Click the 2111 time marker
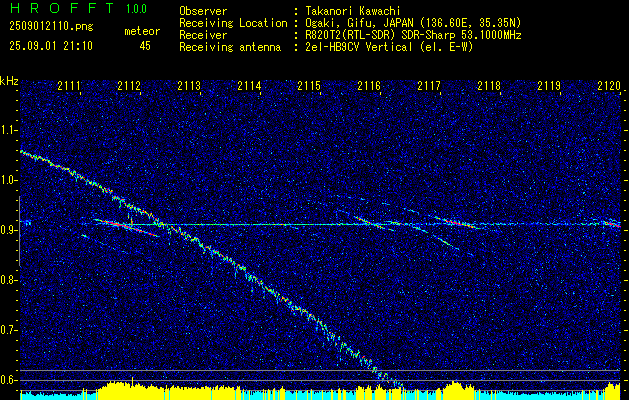The image size is (629, 400). (x=69, y=86)
